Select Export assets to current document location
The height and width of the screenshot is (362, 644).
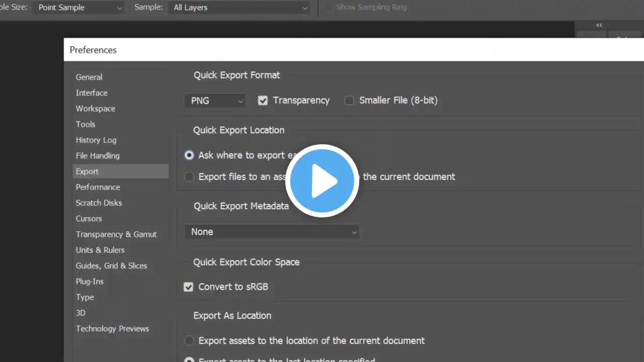click(189, 341)
